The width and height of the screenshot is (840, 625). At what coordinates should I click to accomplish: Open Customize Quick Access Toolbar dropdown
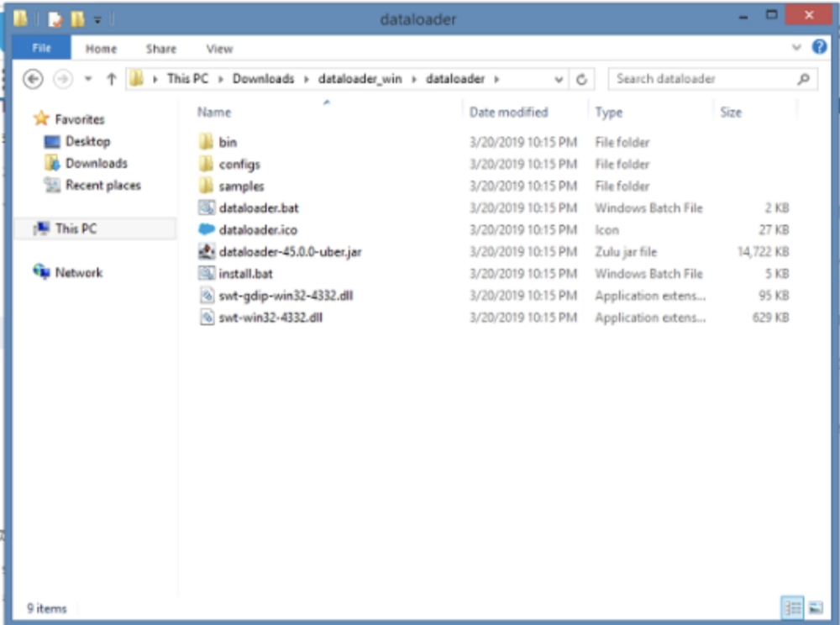(x=97, y=20)
